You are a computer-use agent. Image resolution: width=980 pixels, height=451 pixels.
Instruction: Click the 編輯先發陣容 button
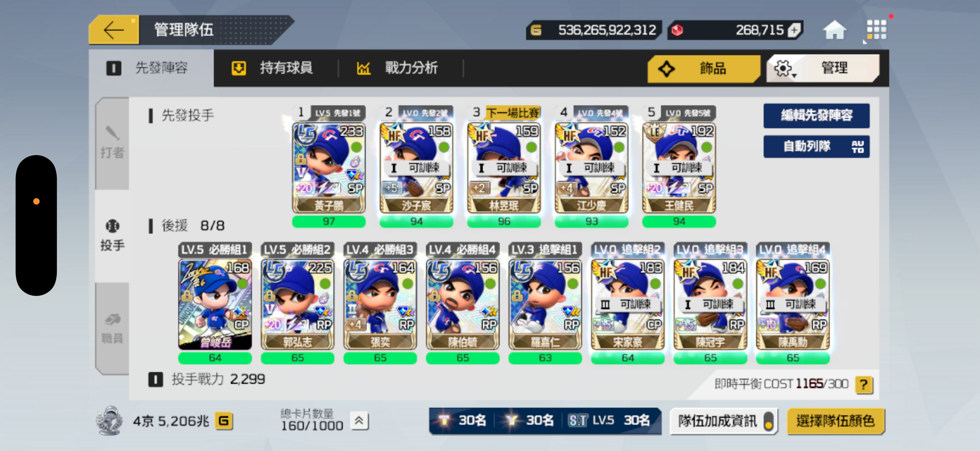click(816, 115)
